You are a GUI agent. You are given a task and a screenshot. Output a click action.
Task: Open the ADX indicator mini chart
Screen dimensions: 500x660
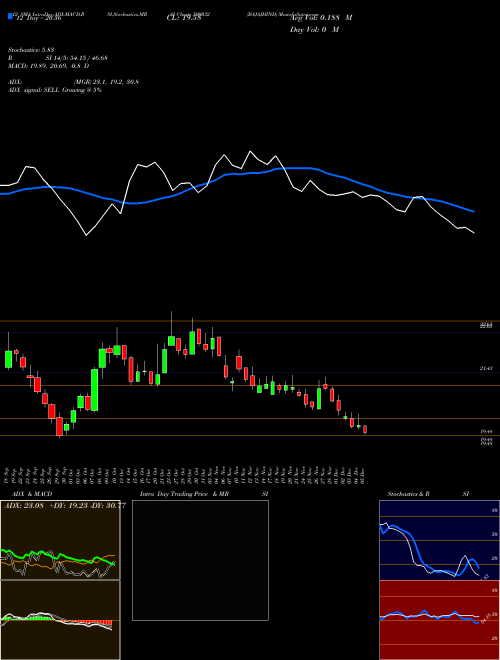(60, 540)
